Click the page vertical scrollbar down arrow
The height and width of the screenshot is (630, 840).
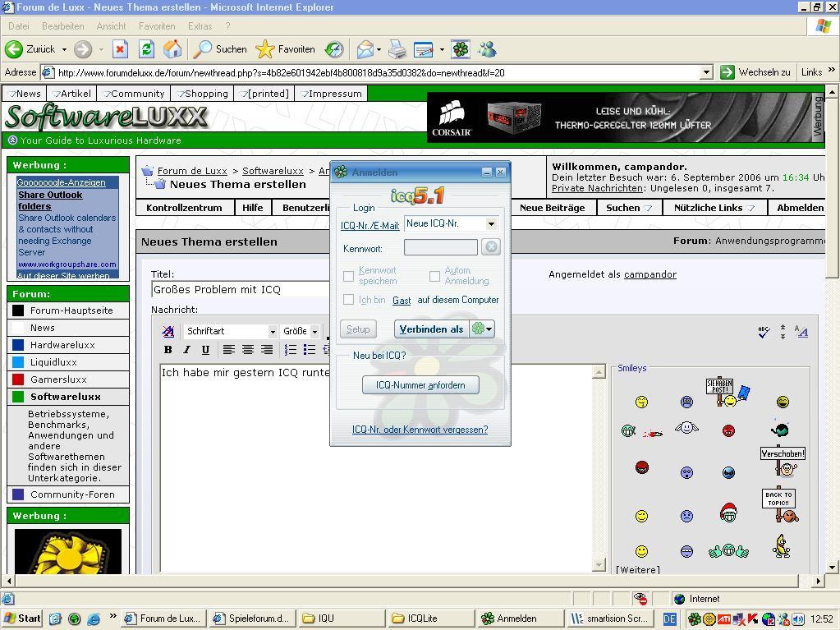tap(832, 567)
